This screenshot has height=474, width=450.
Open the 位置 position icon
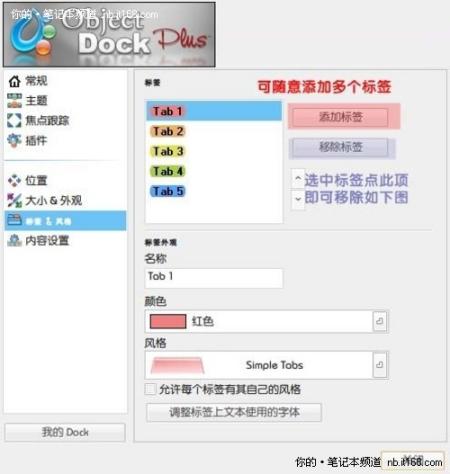click(x=14, y=181)
